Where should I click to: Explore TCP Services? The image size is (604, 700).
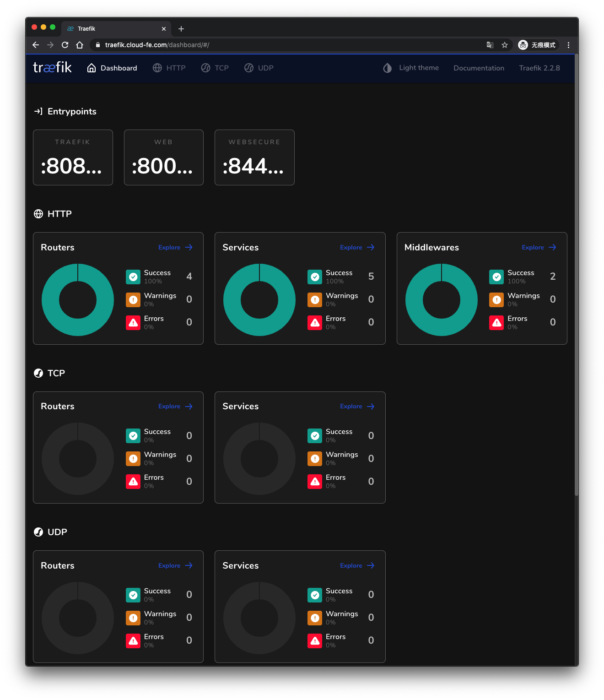pos(357,406)
